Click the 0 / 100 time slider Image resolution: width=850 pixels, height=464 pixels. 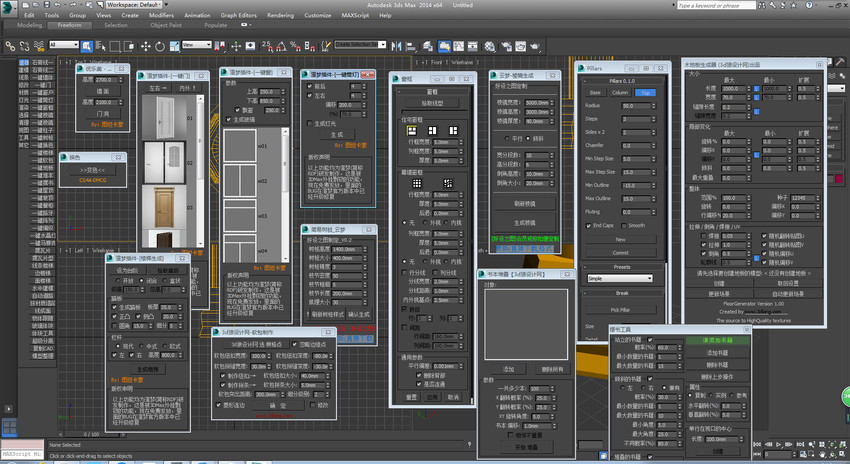click(92, 434)
